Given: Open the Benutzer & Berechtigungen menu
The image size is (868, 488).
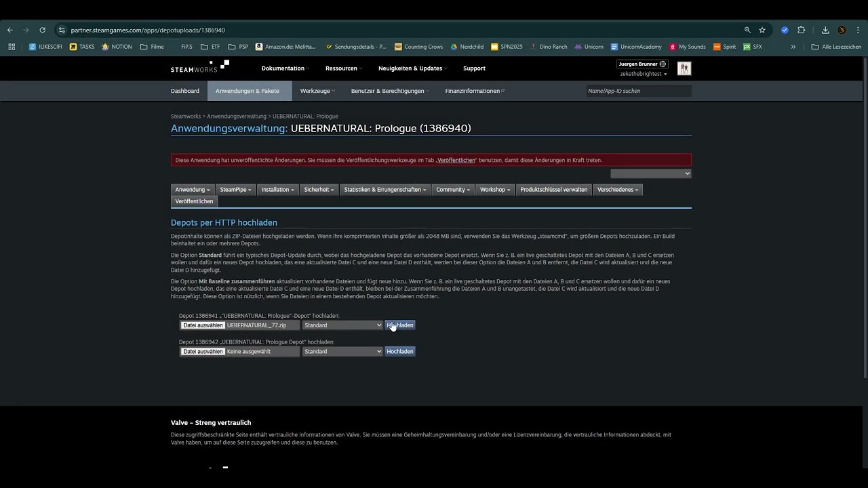Looking at the screenshot, I should 390,91.
